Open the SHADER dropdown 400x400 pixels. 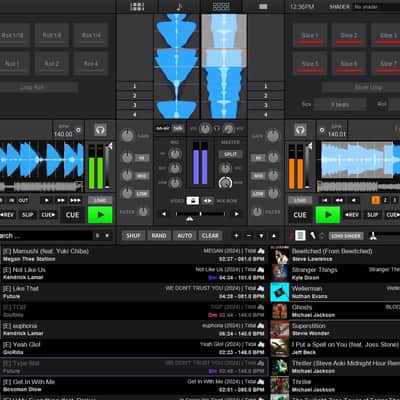click(x=376, y=7)
